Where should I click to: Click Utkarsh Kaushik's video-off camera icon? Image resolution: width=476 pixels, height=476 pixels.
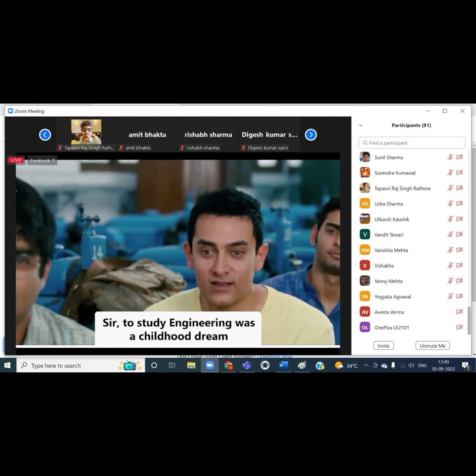pos(459,219)
